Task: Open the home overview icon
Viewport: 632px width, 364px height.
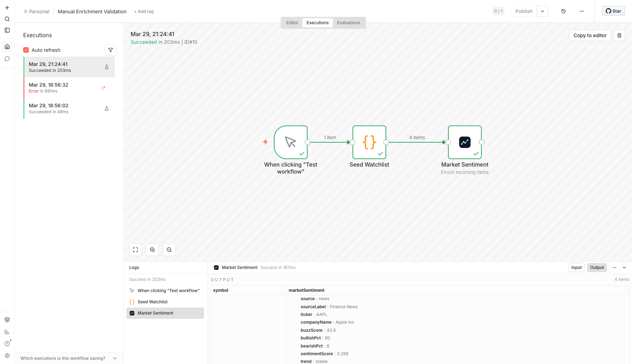Action: pos(7,47)
